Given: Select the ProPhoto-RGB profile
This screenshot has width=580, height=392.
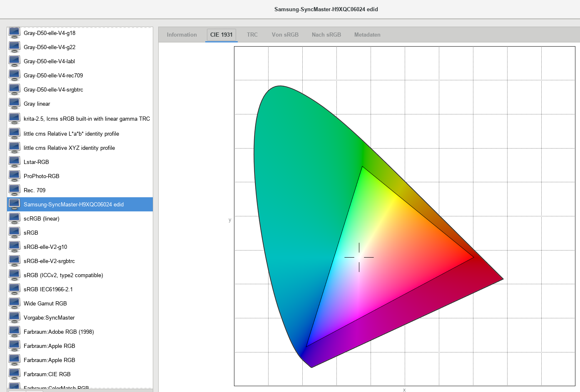Looking at the screenshot, I should 80,176.
